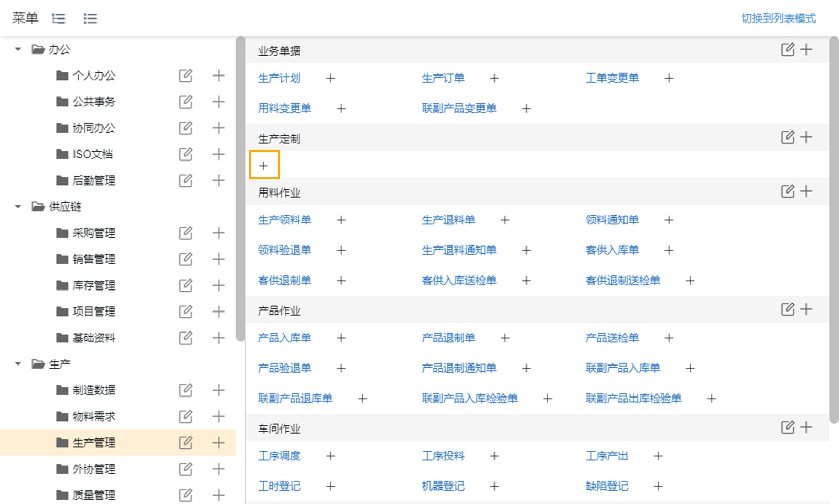Edit the 公共事务 folder
Viewport: 839px width, 504px height.
[186, 102]
